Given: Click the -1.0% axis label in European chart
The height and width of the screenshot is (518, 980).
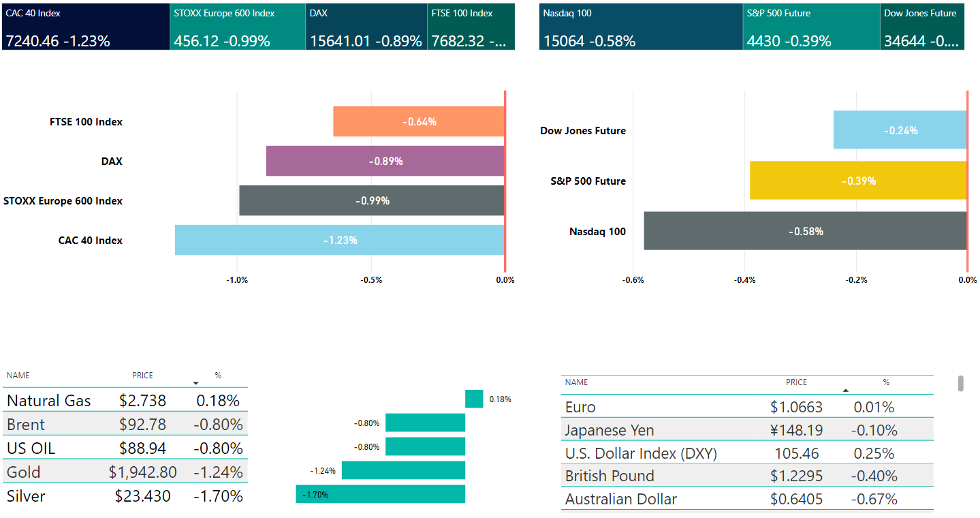Looking at the screenshot, I should (x=237, y=280).
